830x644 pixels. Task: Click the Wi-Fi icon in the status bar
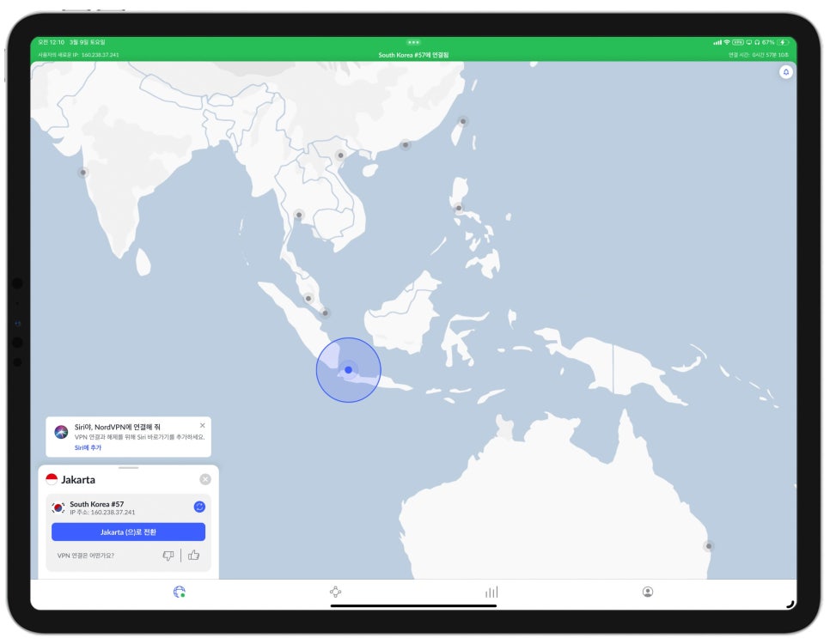727,42
